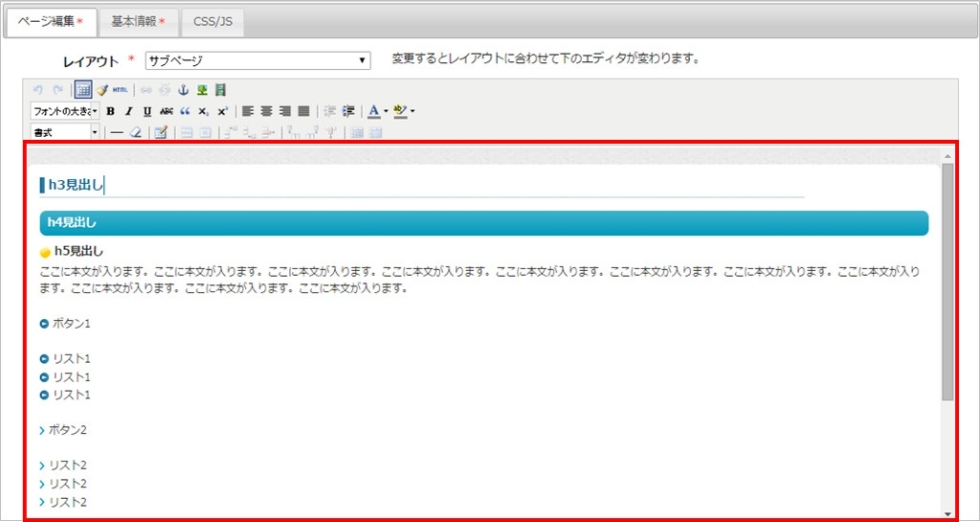The width and height of the screenshot is (980, 522).
Task: Switch to the ページ編集 tab
Action: (x=51, y=22)
